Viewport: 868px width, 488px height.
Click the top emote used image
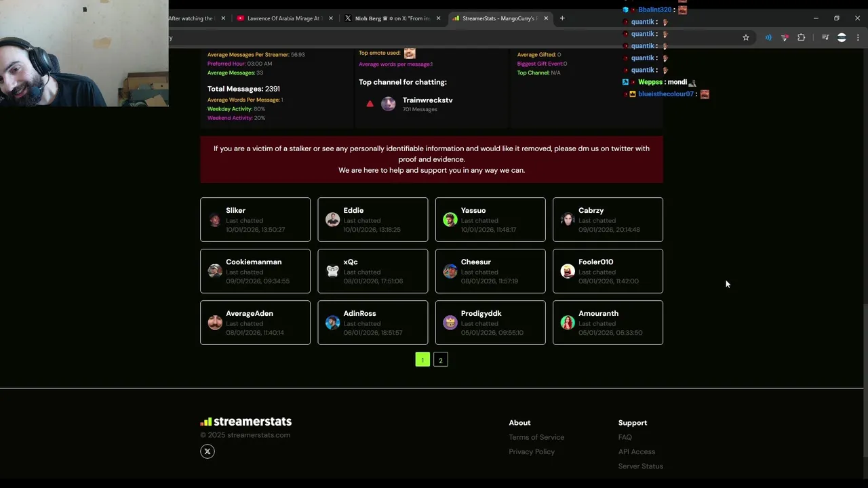[409, 53]
